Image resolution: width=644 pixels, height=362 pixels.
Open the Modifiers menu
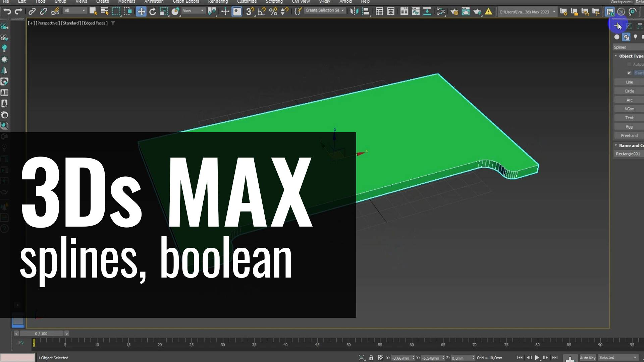126,2
